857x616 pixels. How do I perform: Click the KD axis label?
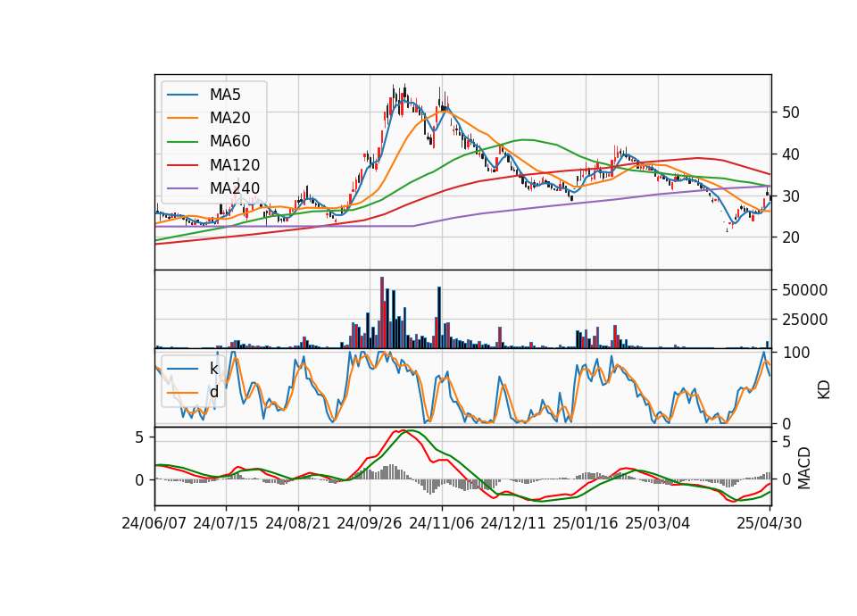coord(824,389)
